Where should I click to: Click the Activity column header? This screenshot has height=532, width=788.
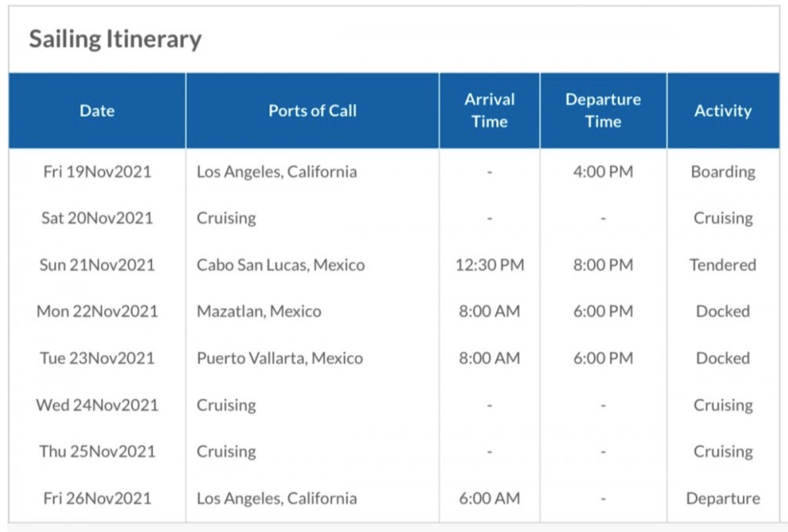pos(723,111)
